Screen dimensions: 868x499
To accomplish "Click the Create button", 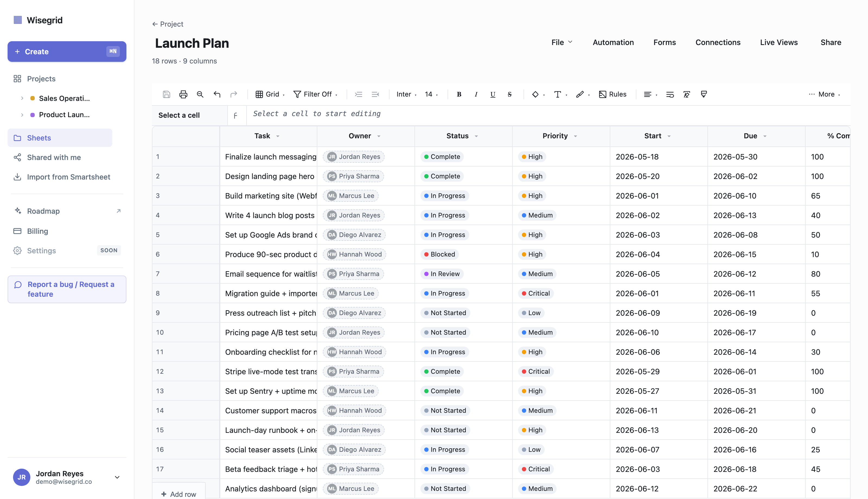I will [67, 52].
